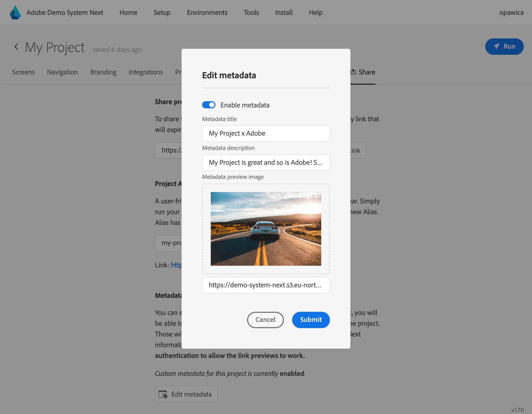Click the Edit metadata button label on the page
Screen dimensions: 532x414
(x=191, y=394)
